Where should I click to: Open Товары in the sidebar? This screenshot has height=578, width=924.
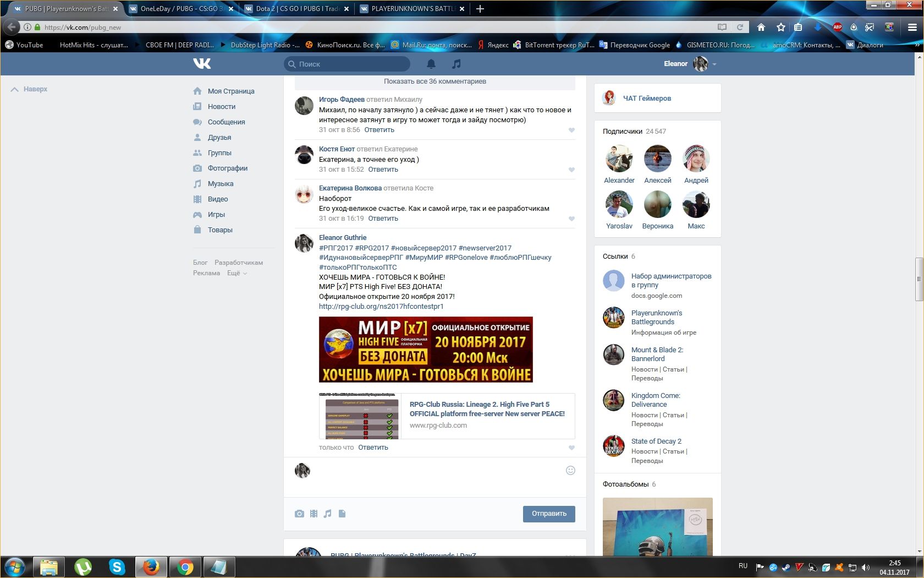click(x=220, y=230)
